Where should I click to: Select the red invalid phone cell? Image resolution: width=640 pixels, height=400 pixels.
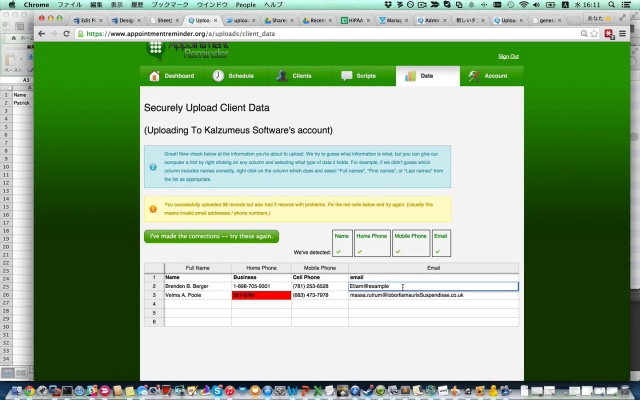tap(259, 296)
